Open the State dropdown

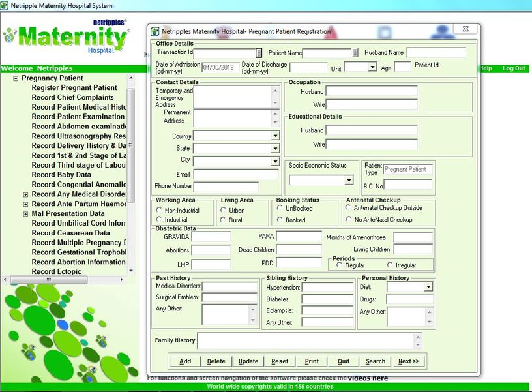pos(275,149)
